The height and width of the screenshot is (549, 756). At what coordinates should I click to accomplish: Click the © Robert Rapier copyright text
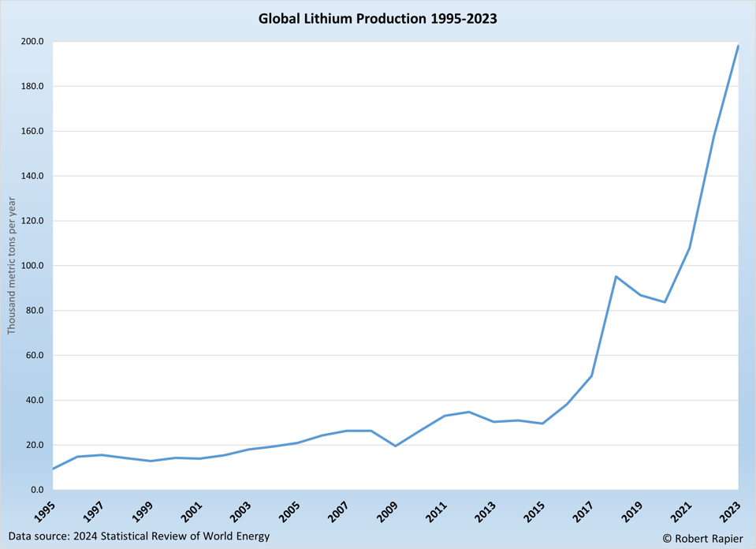pyautogui.click(x=704, y=538)
